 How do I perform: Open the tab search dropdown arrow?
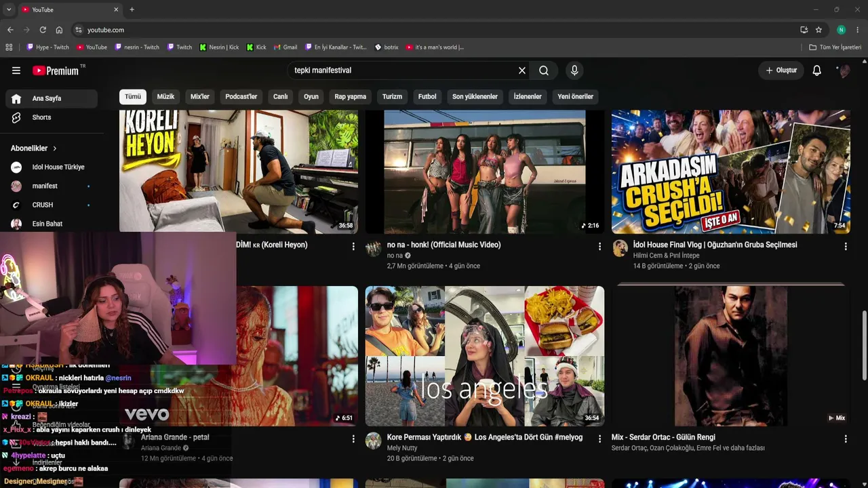(x=9, y=9)
